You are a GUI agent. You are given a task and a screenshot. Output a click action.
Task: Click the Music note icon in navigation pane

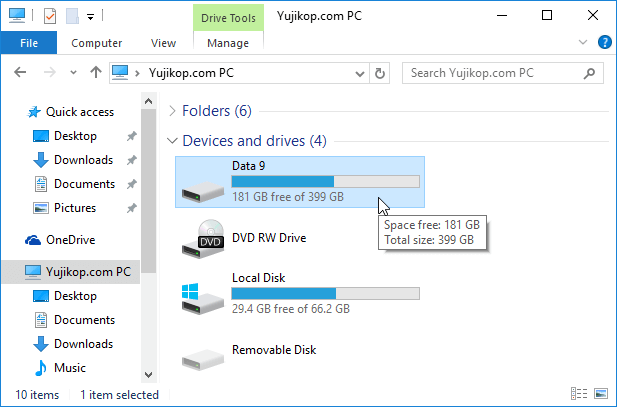(x=41, y=368)
